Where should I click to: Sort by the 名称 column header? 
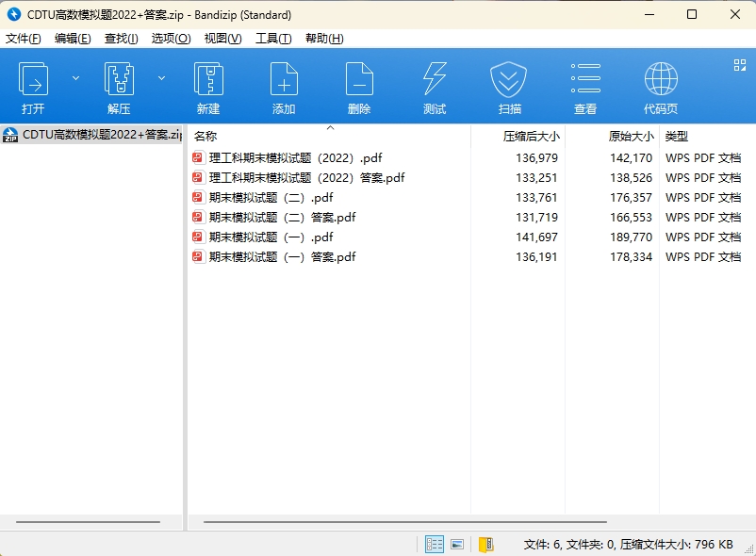(x=329, y=137)
